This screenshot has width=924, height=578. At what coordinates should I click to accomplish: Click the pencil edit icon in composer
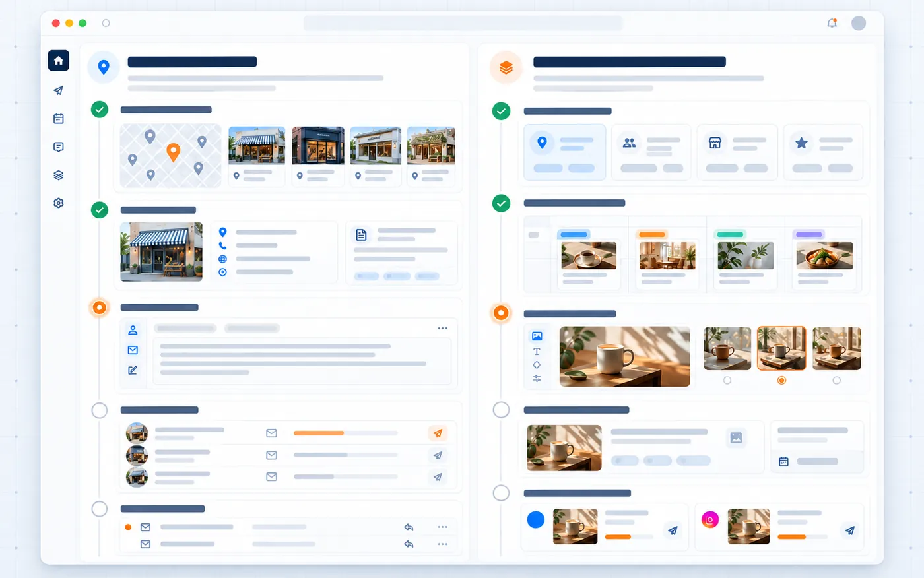[x=133, y=370]
